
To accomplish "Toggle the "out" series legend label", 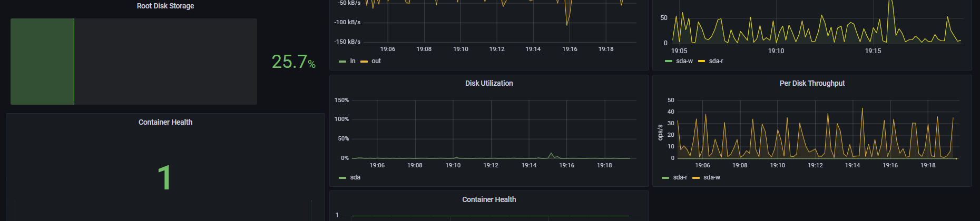I will [x=376, y=61].
